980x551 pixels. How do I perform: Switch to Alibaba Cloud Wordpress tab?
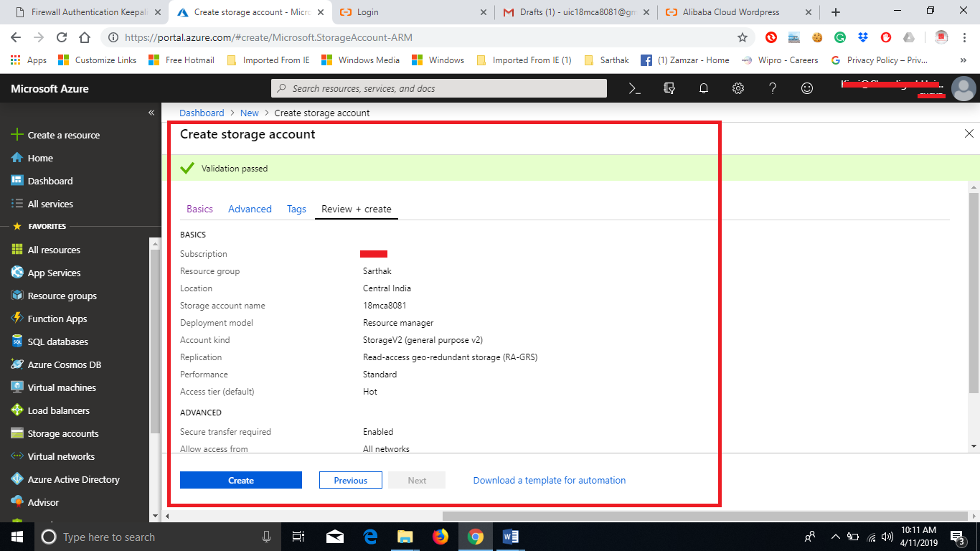pyautogui.click(x=738, y=12)
